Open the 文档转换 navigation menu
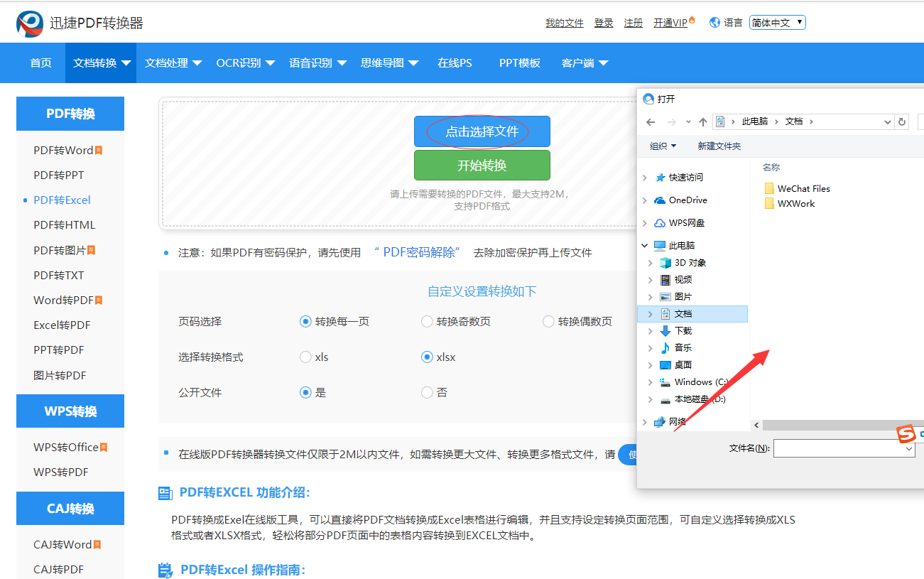The height and width of the screenshot is (579, 924). (x=102, y=63)
